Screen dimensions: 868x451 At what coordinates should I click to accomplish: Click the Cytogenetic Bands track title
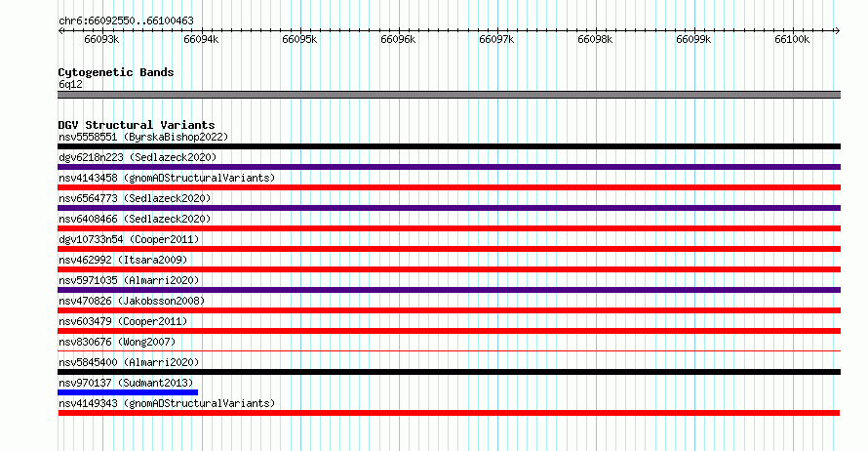pyautogui.click(x=116, y=72)
